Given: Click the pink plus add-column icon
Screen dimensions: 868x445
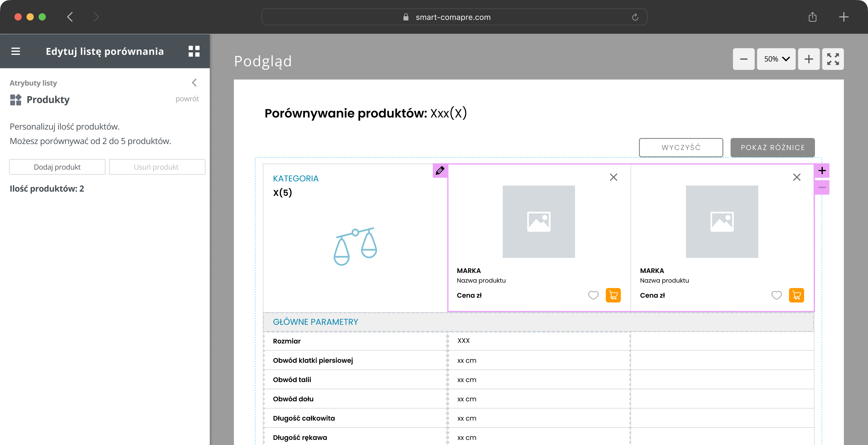Looking at the screenshot, I should pyautogui.click(x=822, y=171).
